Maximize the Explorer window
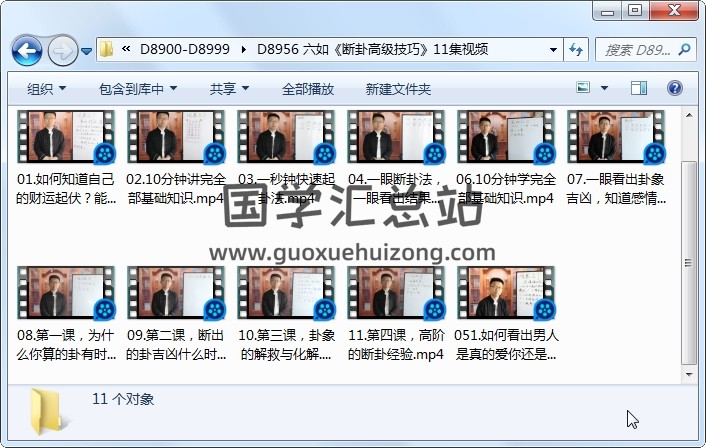Viewport: 706px width, 448px height. [x=635, y=11]
